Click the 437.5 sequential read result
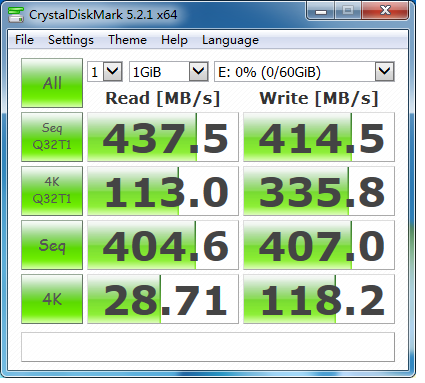Viewport: 425px width, 383px height. pos(163,137)
